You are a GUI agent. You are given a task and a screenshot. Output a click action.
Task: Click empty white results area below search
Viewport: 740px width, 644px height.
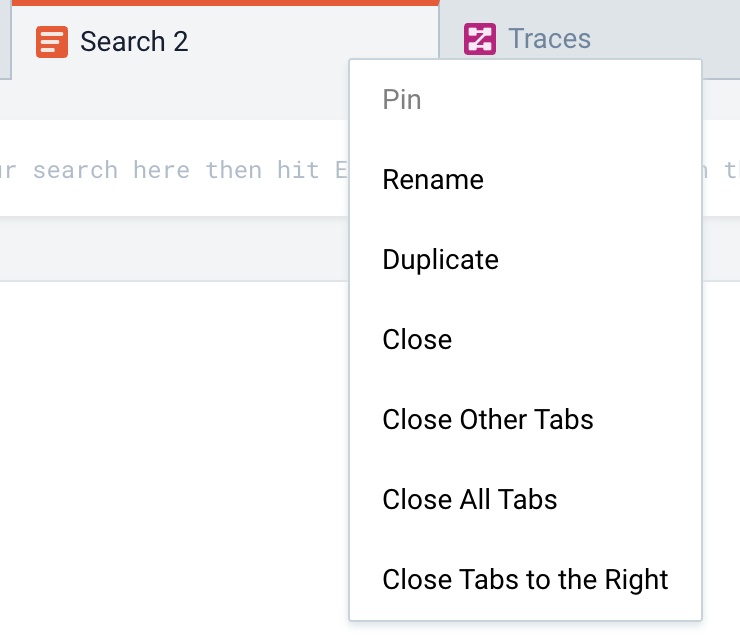170,450
